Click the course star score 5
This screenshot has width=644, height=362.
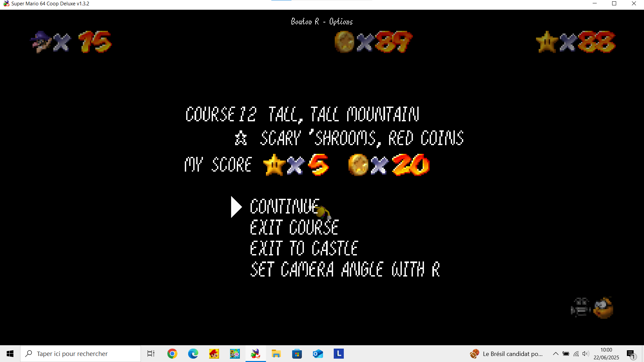click(318, 165)
